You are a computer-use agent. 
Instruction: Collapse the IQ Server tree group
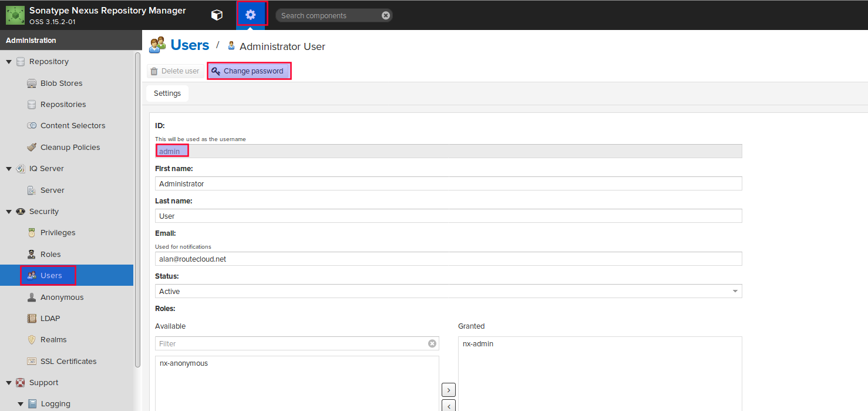(9, 169)
